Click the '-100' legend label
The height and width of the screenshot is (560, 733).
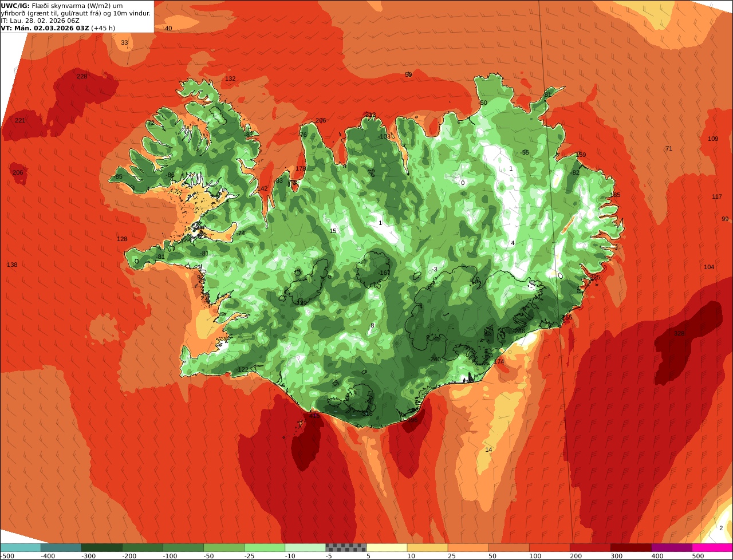tap(170, 556)
